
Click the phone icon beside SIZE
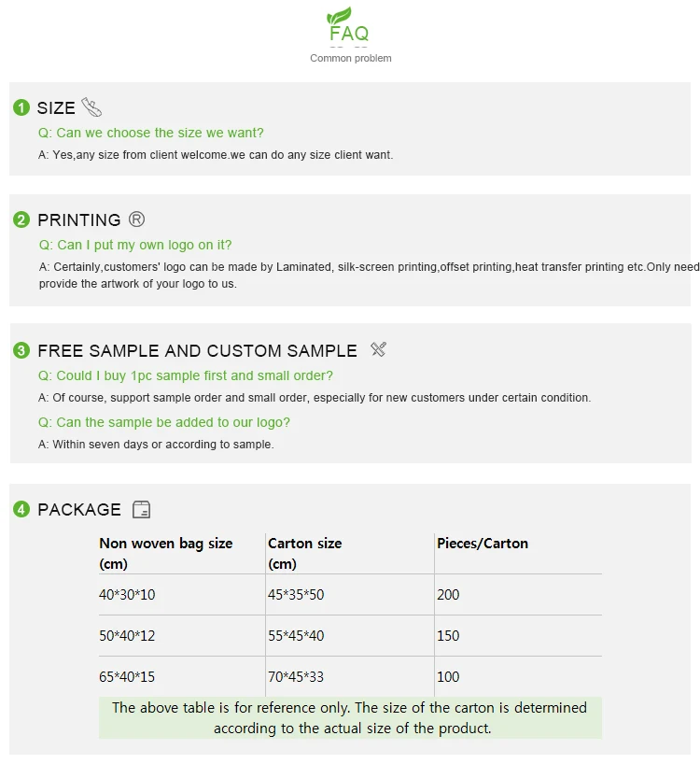pos(91,107)
